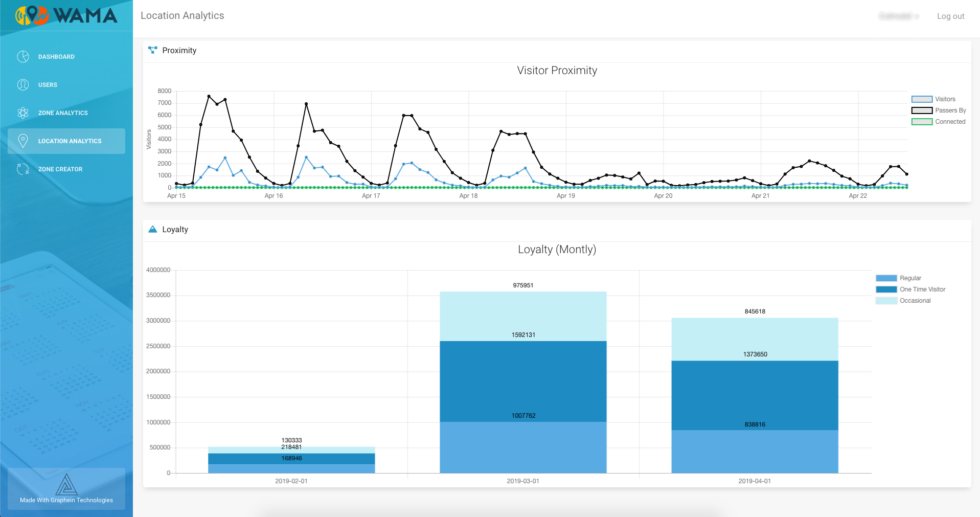This screenshot has height=517, width=980.
Task: Click the Passers By legend label
Action: pyautogui.click(x=950, y=110)
